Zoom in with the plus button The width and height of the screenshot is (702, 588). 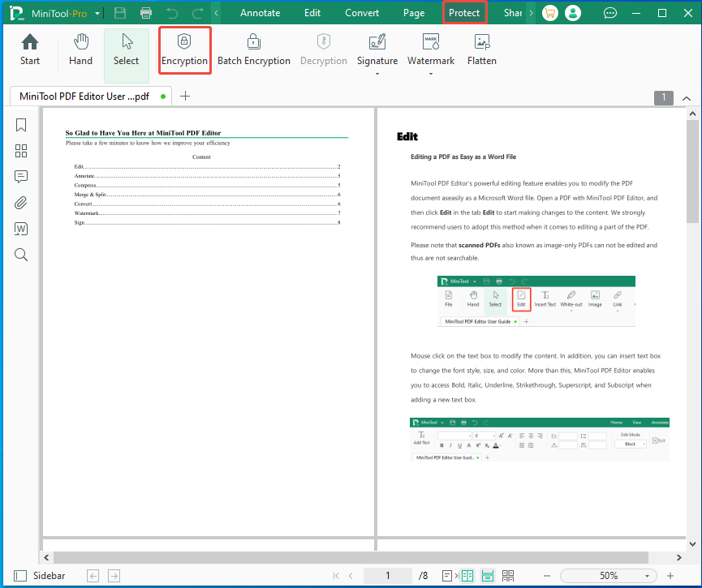(670, 576)
